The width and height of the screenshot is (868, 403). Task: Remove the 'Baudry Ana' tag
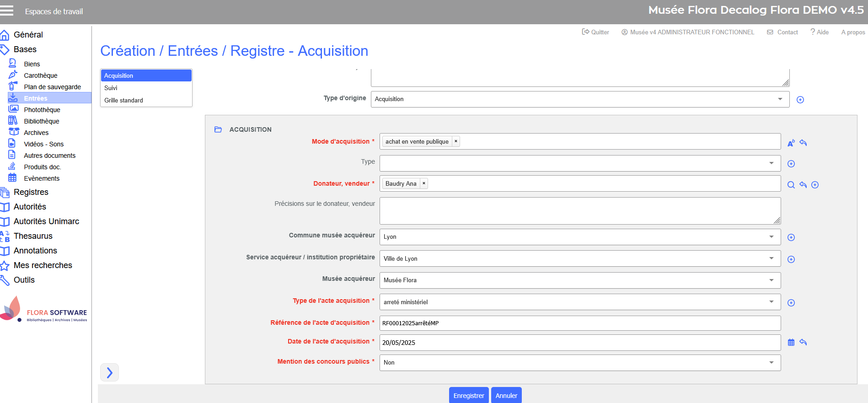click(x=424, y=183)
